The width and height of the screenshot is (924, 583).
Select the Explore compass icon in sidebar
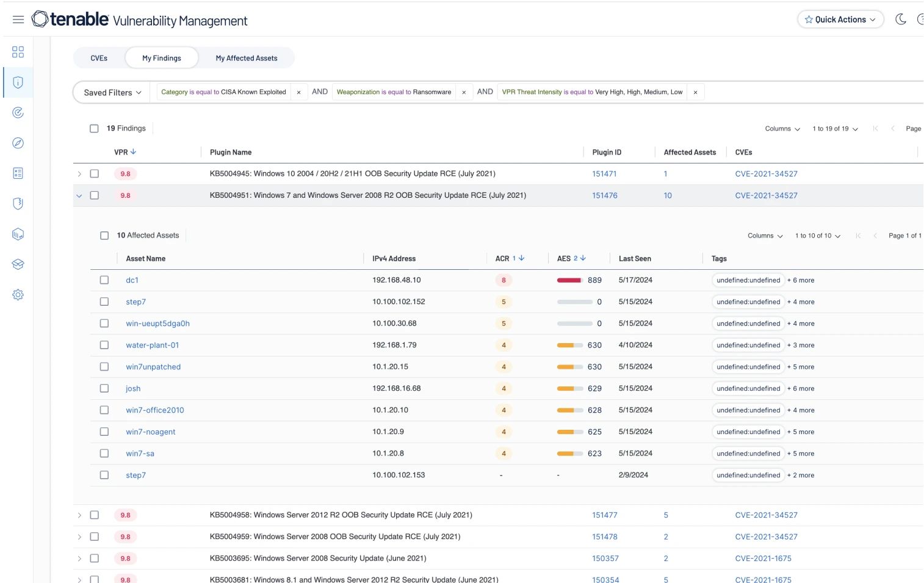point(18,143)
